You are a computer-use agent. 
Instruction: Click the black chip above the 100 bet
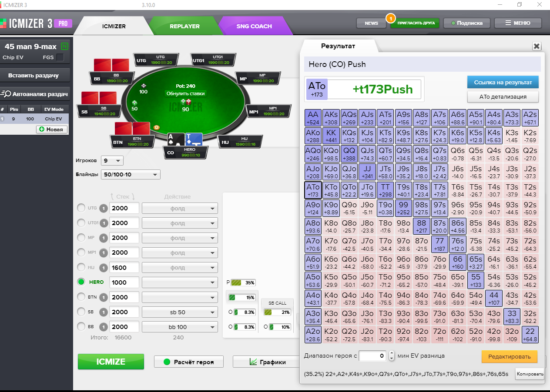[144, 86]
